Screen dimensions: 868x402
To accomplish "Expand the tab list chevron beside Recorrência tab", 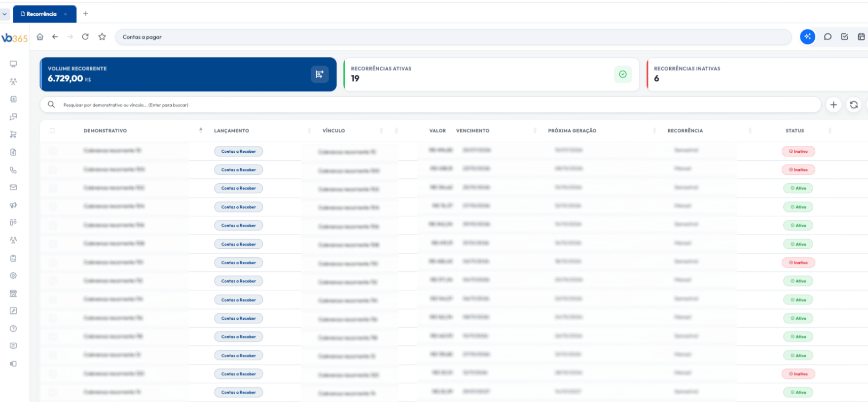I will tap(5, 14).
